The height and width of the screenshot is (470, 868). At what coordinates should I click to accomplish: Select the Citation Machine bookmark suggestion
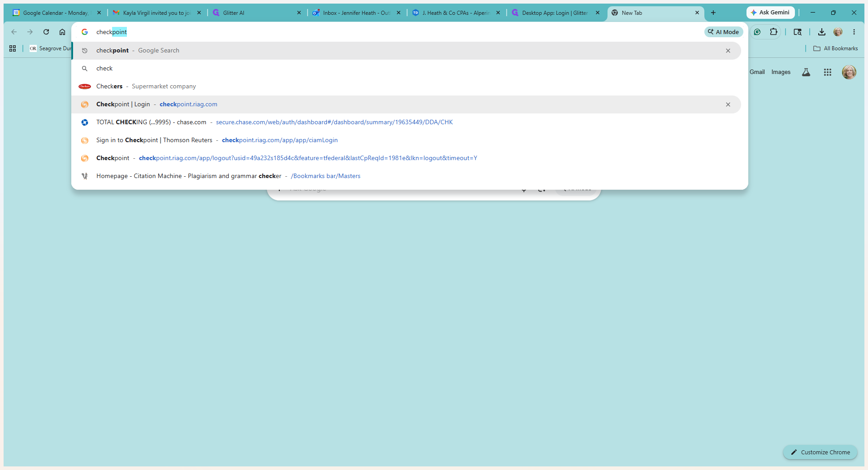coord(406,176)
